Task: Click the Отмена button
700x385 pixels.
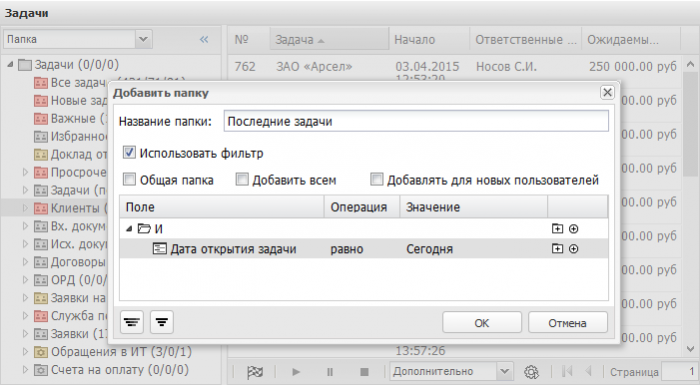Action: (x=567, y=322)
